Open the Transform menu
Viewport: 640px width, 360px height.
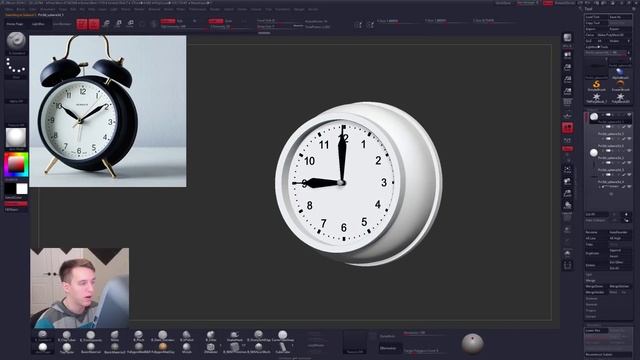click(282, 9)
